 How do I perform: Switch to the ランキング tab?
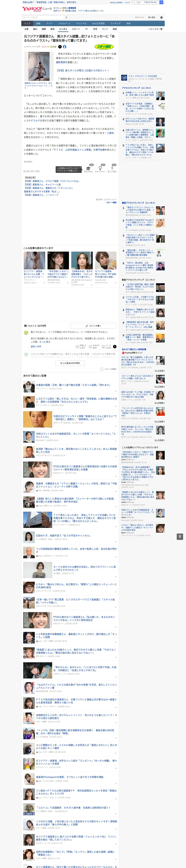coord(115,24)
